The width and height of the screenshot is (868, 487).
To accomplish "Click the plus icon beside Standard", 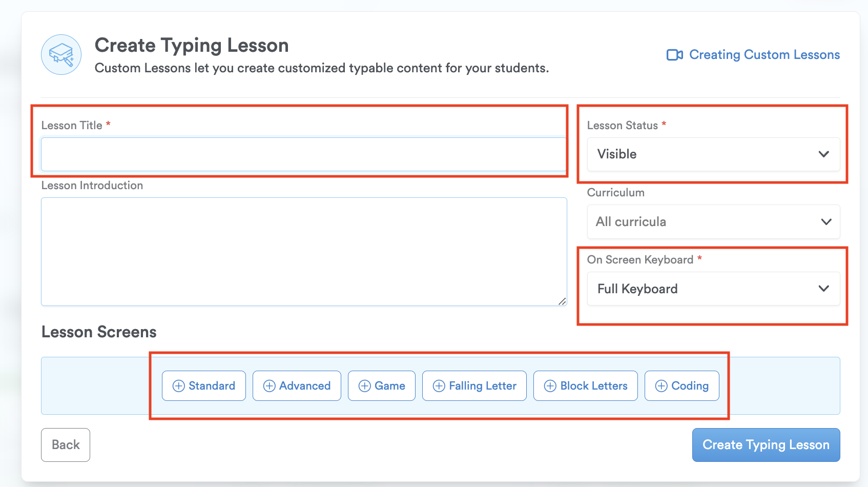I will pyautogui.click(x=178, y=386).
